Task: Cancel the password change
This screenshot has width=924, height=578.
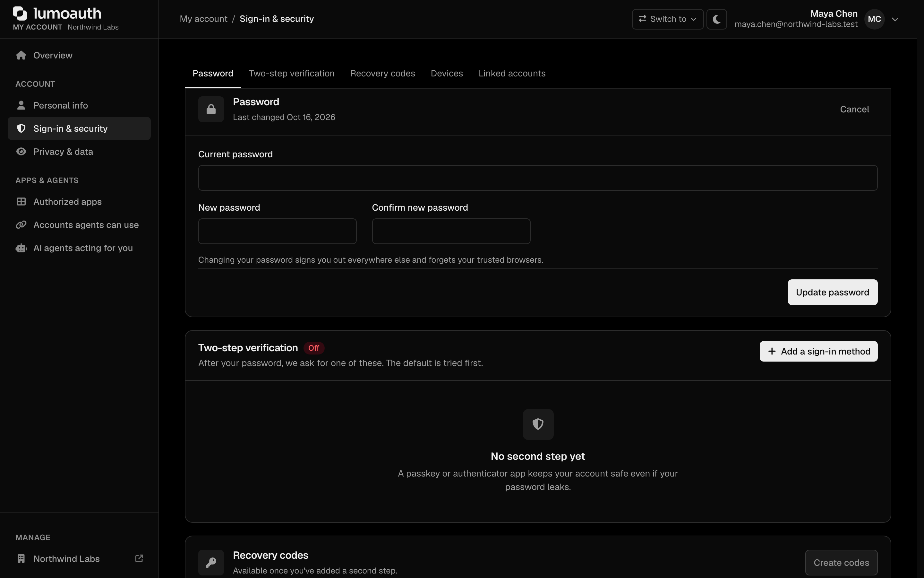Action: pos(854,109)
